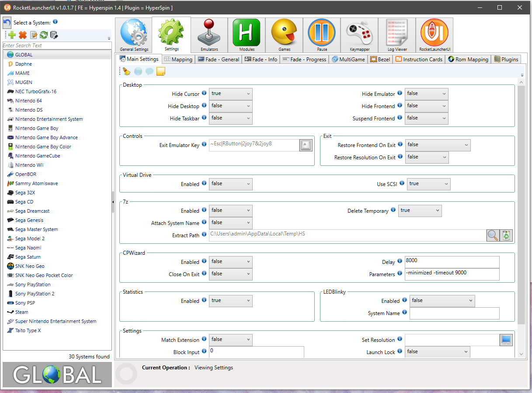Switch to the Instruction Cards tab
532x393 pixels.
pos(419,60)
